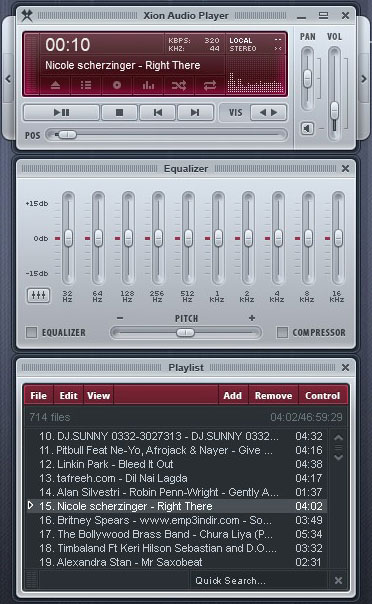Stop playback with the stop button
372x604 pixels.
point(119,112)
